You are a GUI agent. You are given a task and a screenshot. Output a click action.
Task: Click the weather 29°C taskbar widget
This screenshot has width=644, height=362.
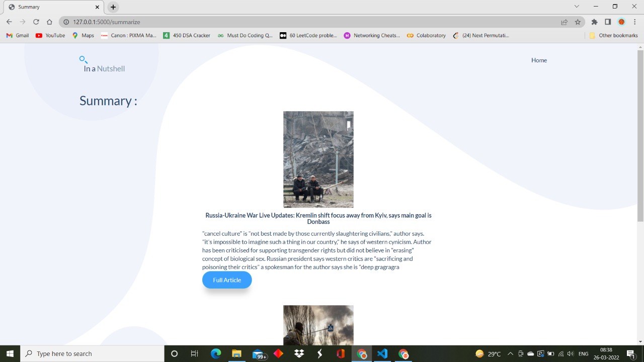coord(488,353)
